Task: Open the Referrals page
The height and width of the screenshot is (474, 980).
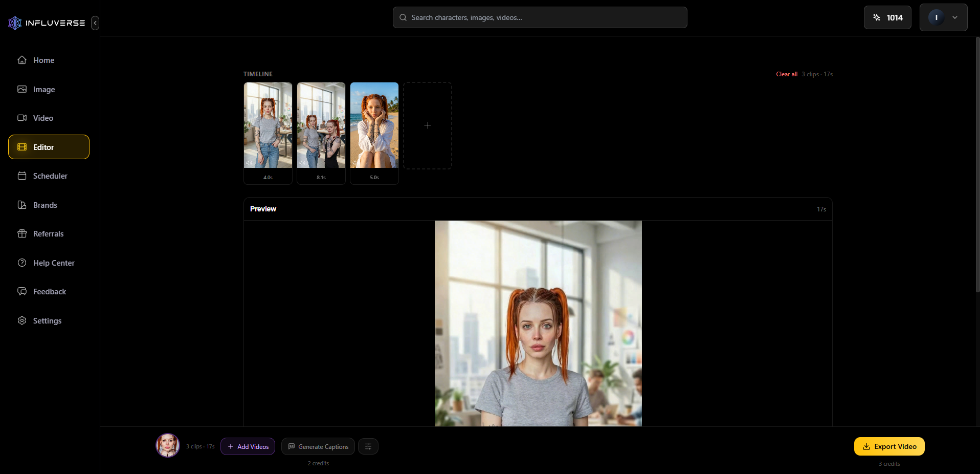Action: [48, 233]
